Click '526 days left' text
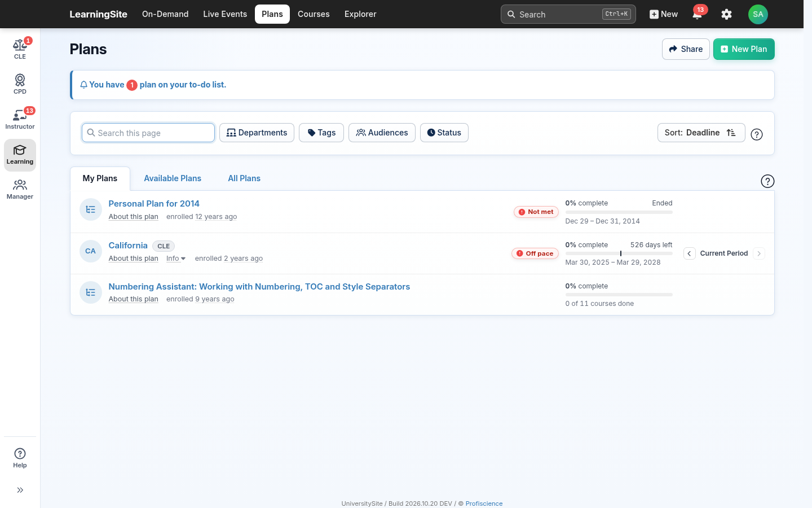Screen dimensions: 812x508 tap(651, 245)
